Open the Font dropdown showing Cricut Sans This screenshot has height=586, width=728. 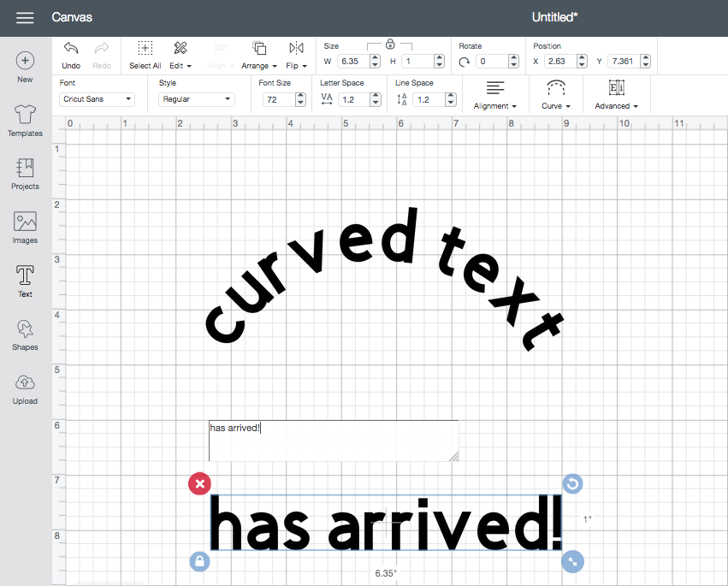click(x=97, y=99)
